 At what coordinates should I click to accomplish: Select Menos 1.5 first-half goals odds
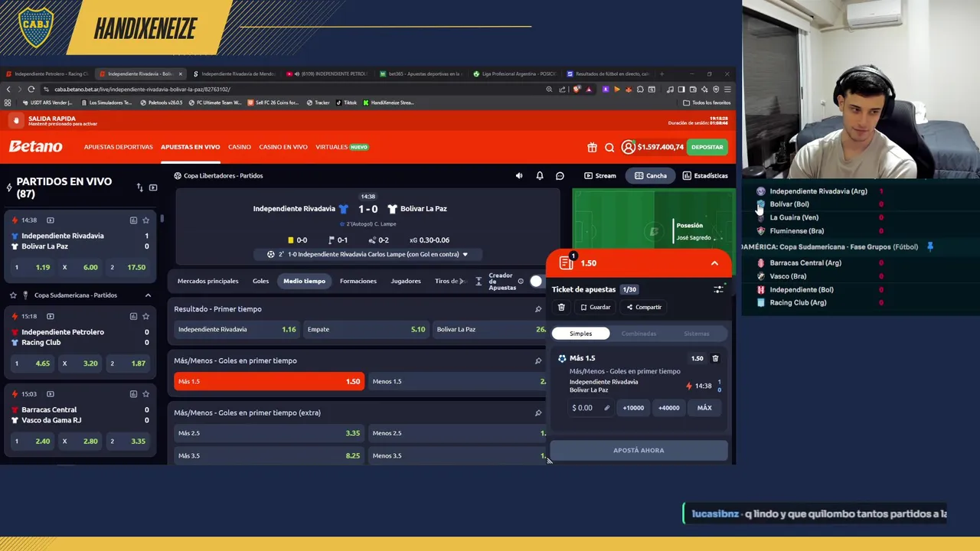(457, 381)
